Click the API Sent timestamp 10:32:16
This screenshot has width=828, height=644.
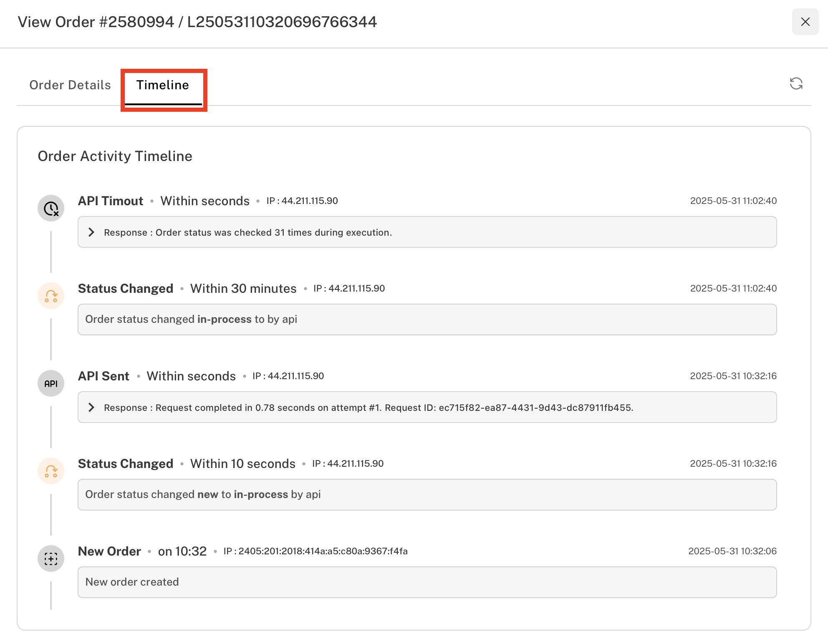(x=733, y=376)
